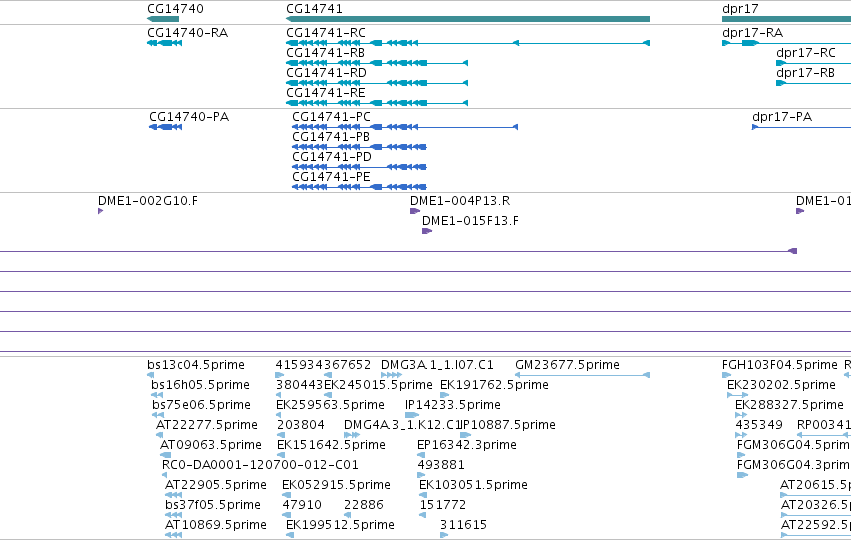Open the CG14741-PB protein label
Image resolution: width=851 pixels, height=540 pixels.
(x=331, y=137)
